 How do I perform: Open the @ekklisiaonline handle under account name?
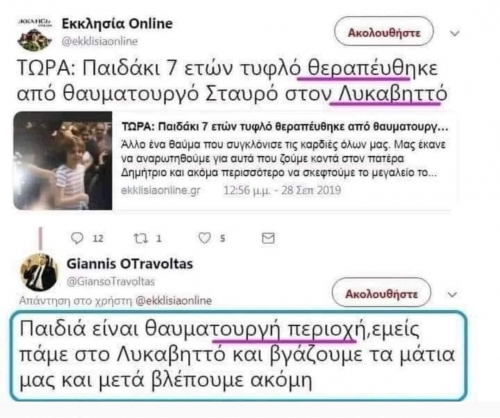pyautogui.click(x=99, y=41)
